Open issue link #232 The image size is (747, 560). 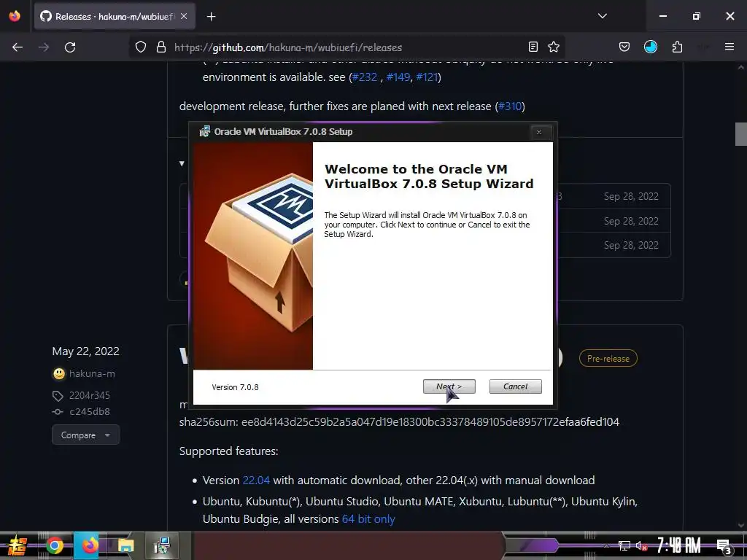(x=365, y=77)
